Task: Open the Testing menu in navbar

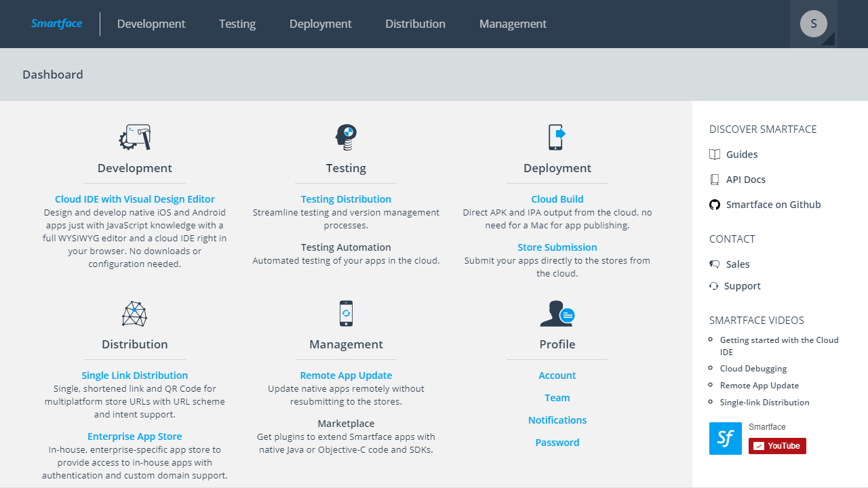Action: (x=237, y=24)
